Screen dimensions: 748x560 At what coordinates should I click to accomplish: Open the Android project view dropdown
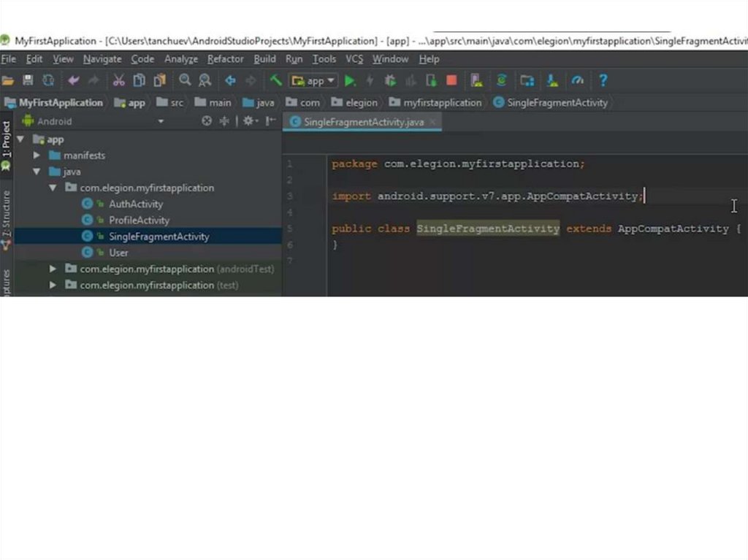(160, 121)
